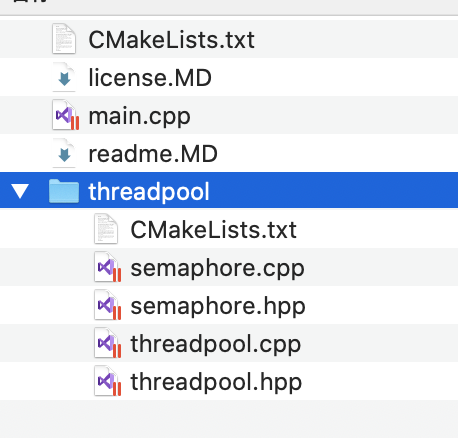Select the threadpool.cpp file name
Image resolution: width=458 pixels, height=444 pixels.
click(x=216, y=344)
